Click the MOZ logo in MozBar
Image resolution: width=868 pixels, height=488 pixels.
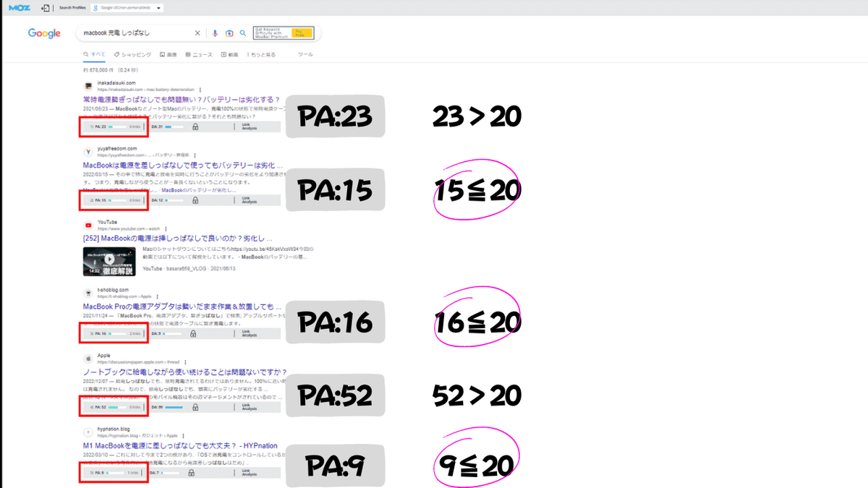click(19, 8)
